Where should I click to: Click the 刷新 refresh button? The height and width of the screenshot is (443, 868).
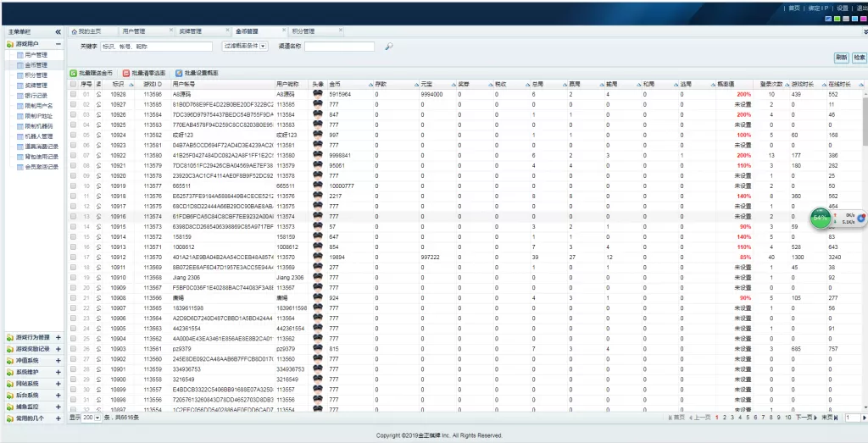841,58
